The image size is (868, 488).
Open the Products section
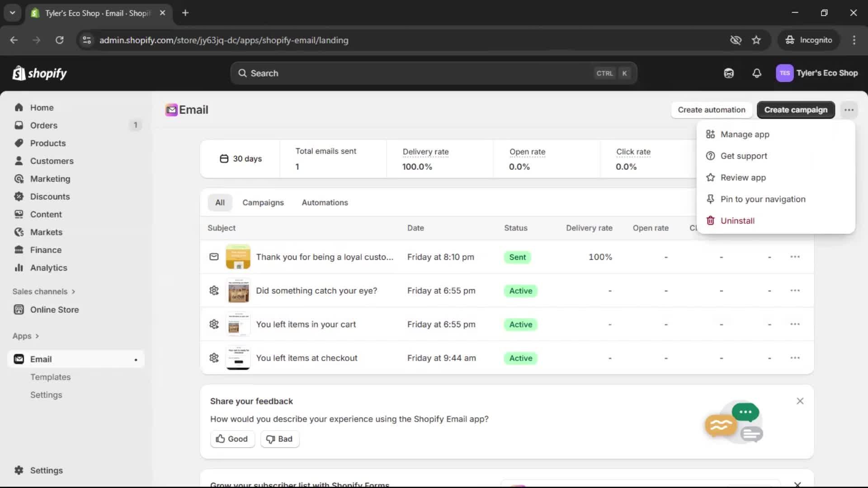click(47, 143)
